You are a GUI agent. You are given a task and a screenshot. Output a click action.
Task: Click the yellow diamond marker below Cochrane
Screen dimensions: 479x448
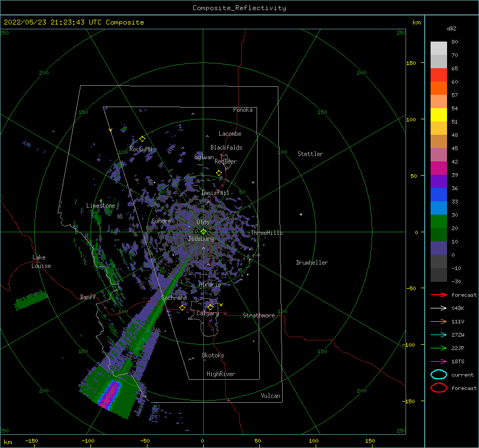[x=183, y=308]
